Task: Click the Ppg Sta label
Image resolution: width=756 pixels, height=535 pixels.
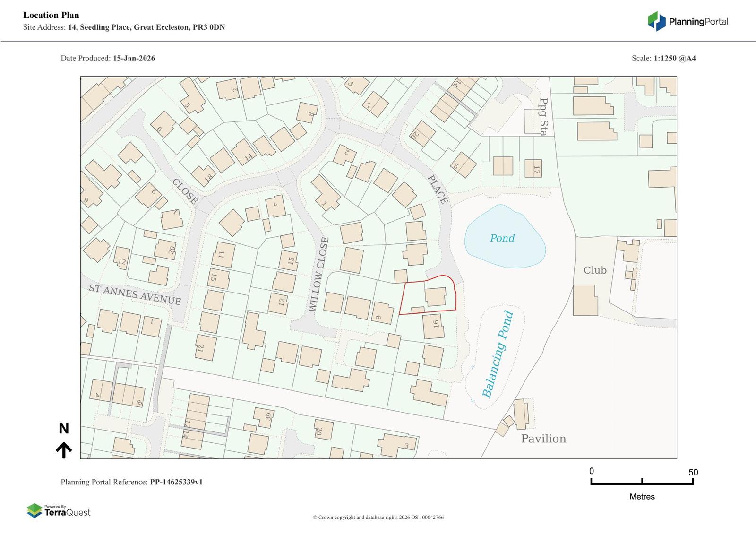Action: [x=543, y=117]
